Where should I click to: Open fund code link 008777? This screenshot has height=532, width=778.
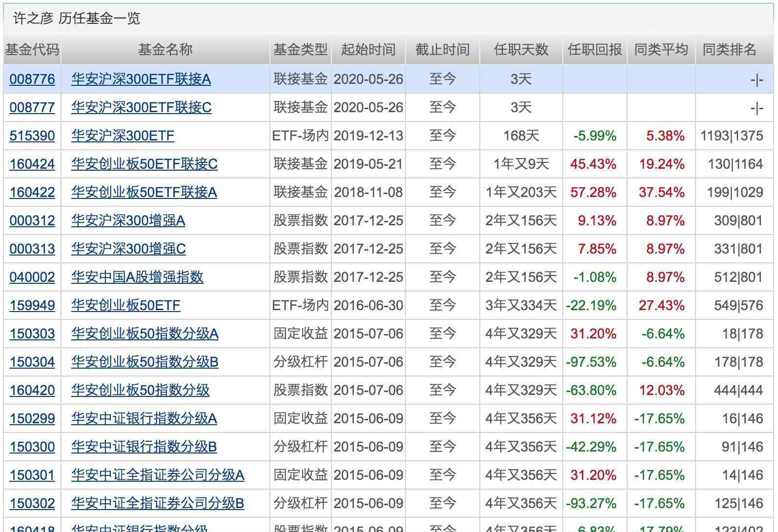[32, 107]
